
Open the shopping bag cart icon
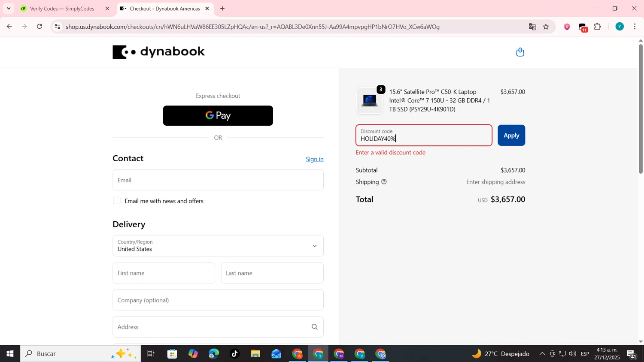[x=520, y=52]
